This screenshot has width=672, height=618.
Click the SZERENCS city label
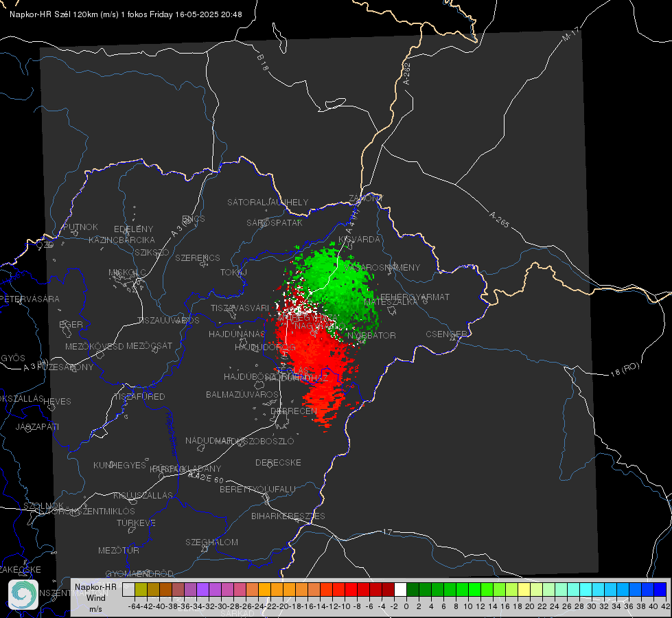click(197, 257)
